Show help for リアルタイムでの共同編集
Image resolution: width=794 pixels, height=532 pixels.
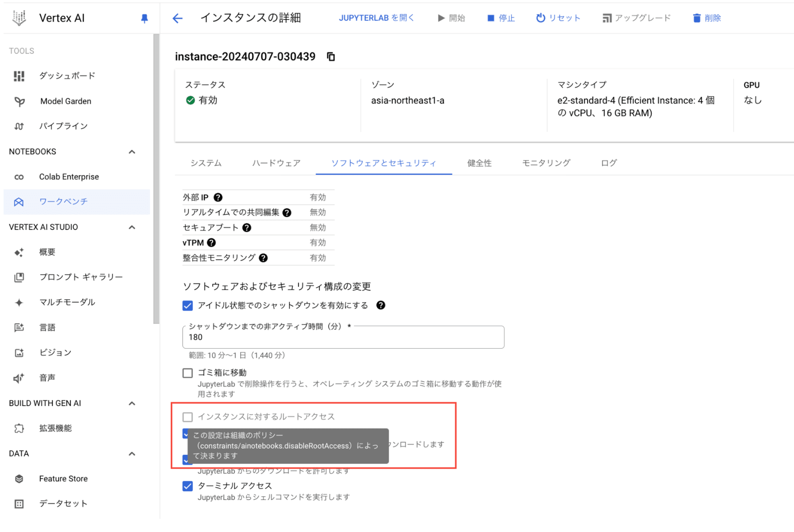click(x=287, y=213)
